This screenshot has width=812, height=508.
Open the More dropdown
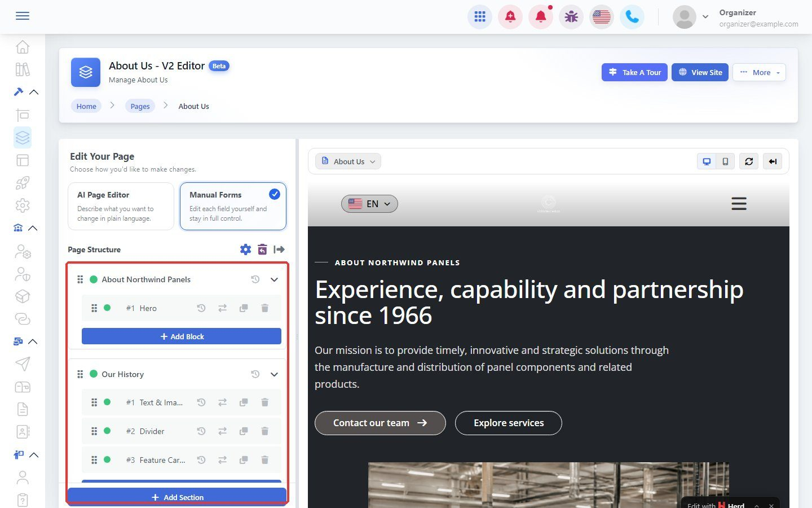(759, 72)
